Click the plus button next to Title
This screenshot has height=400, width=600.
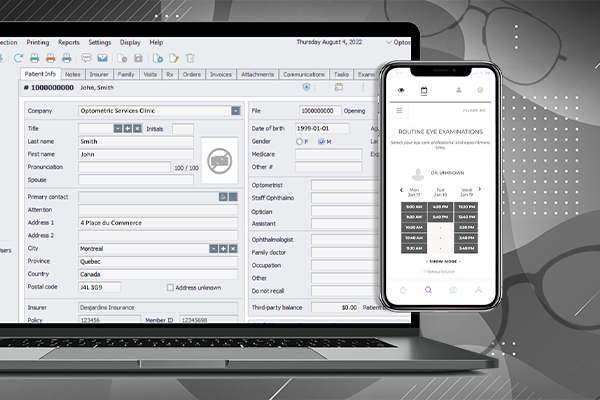coord(127,129)
